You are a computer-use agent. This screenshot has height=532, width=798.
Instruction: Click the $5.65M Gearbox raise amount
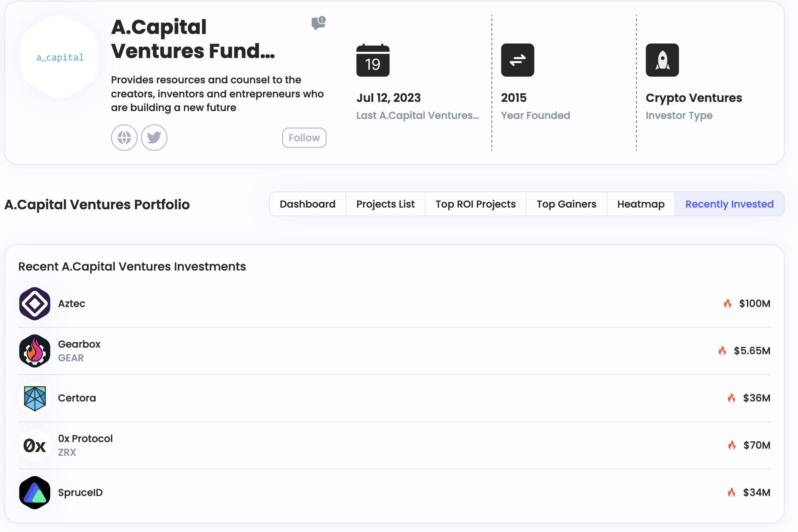coord(752,351)
